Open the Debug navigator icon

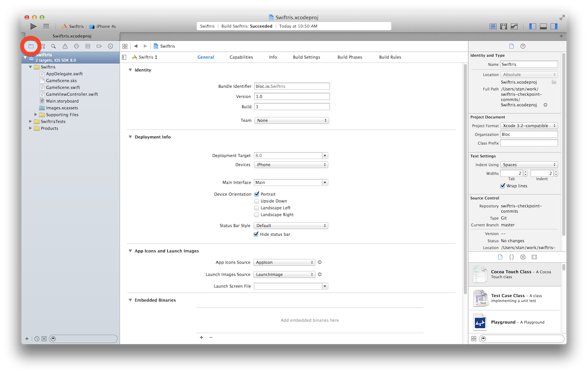[88, 46]
